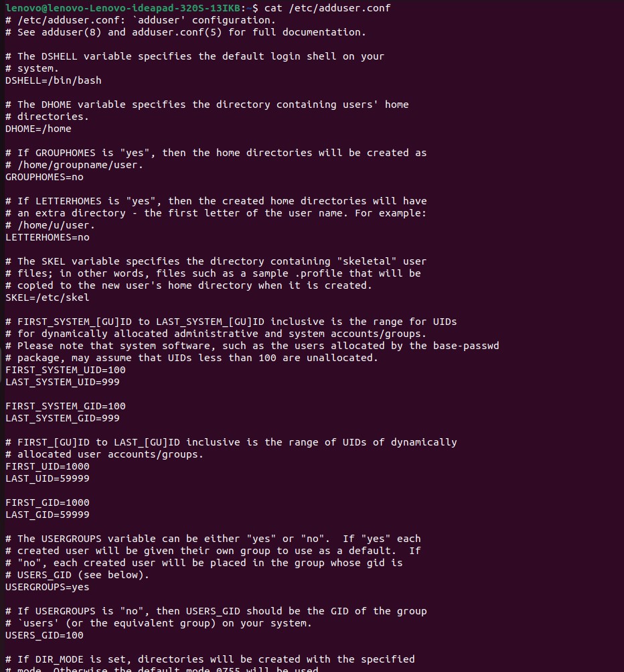Click the FIRST_UID=1000 line

(48, 466)
